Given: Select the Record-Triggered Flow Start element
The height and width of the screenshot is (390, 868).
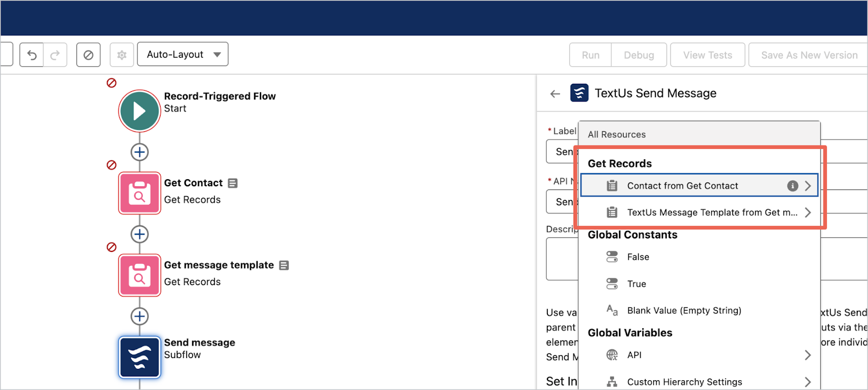Looking at the screenshot, I should tap(139, 111).
